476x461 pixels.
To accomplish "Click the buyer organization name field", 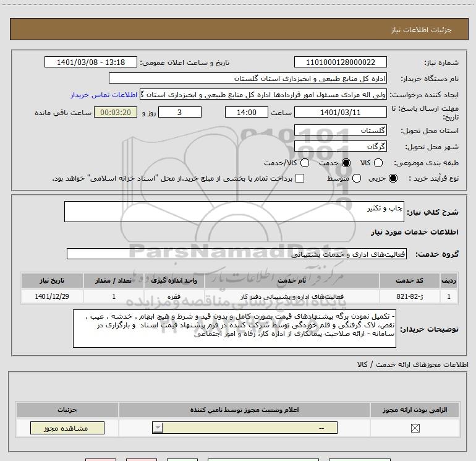I will tap(248, 79).
